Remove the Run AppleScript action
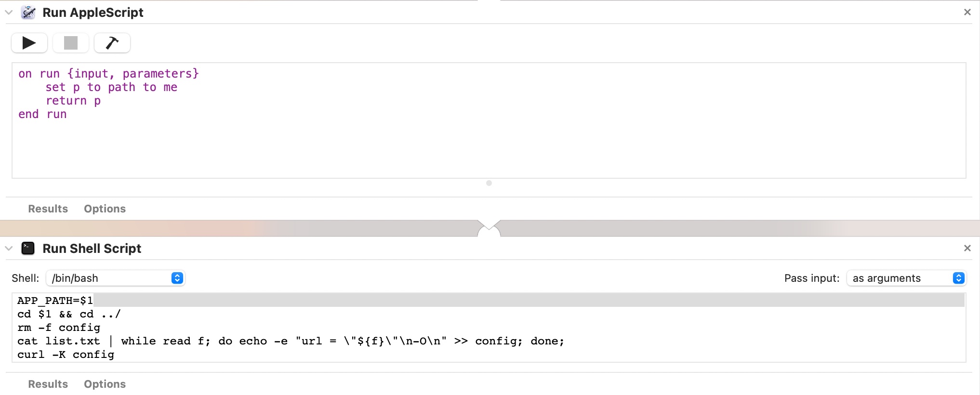The width and height of the screenshot is (980, 395). [x=967, y=12]
